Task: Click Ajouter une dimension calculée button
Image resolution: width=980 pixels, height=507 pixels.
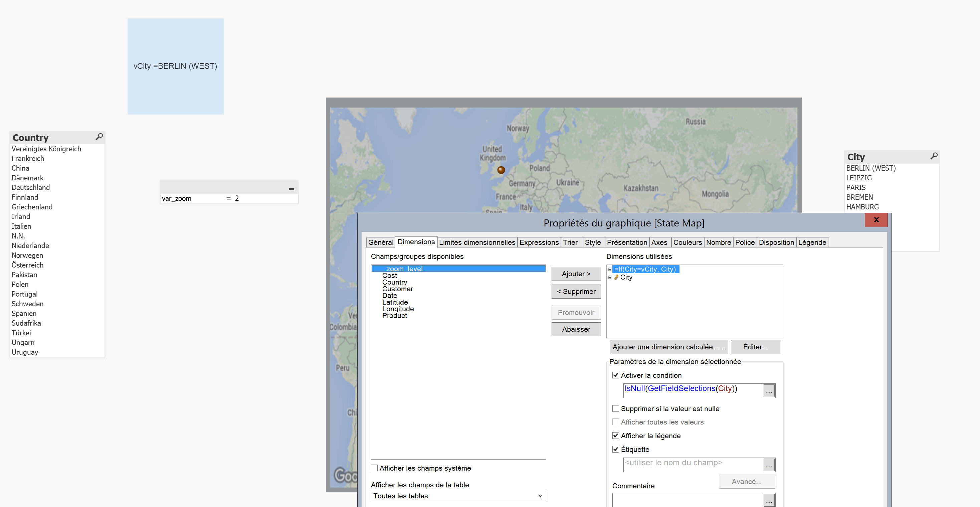Action: [x=668, y=347]
